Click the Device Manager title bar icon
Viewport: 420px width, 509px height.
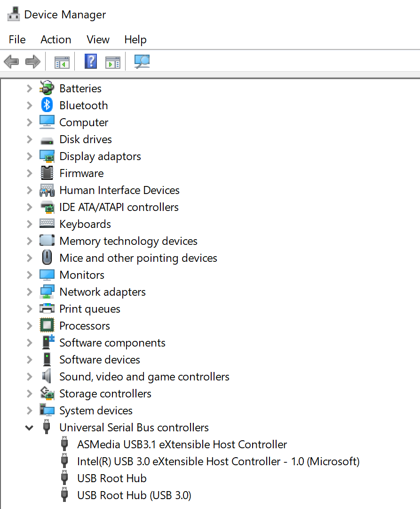coord(13,14)
